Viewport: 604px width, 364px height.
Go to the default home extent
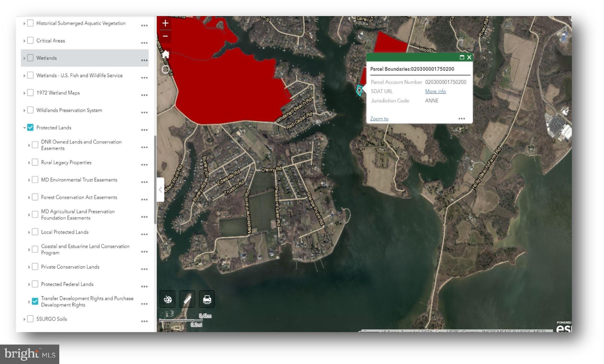coord(165,54)
